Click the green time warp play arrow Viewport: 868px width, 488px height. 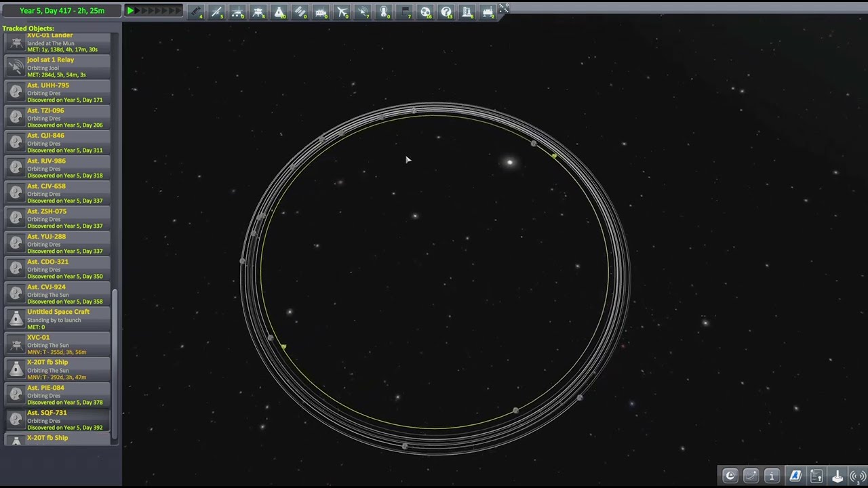[x=131, y=11]
